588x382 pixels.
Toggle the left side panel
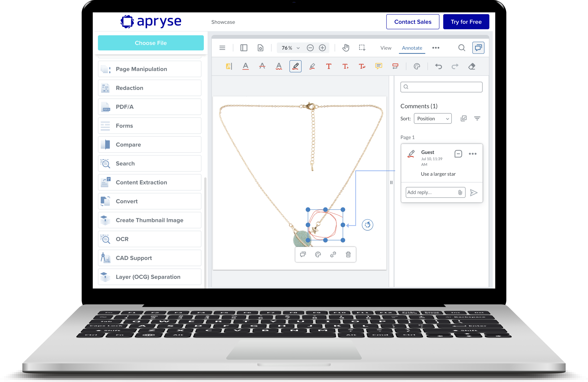(244, 48)
